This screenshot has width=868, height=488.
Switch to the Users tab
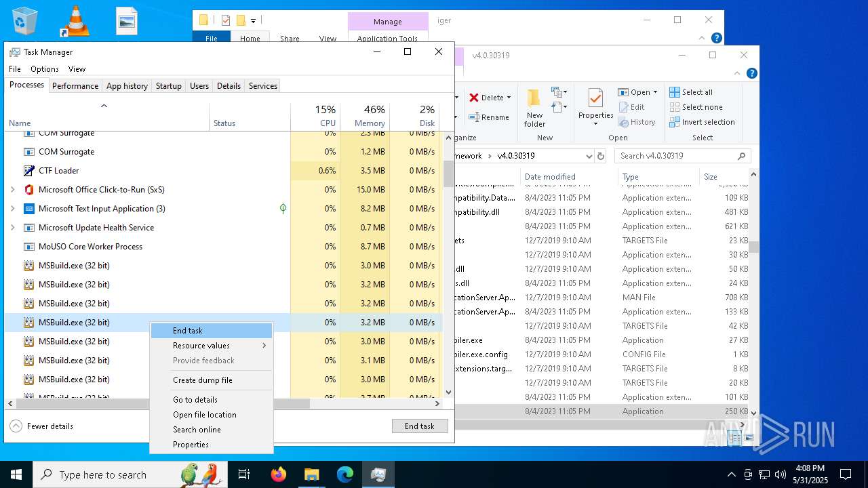click(199, 86)
